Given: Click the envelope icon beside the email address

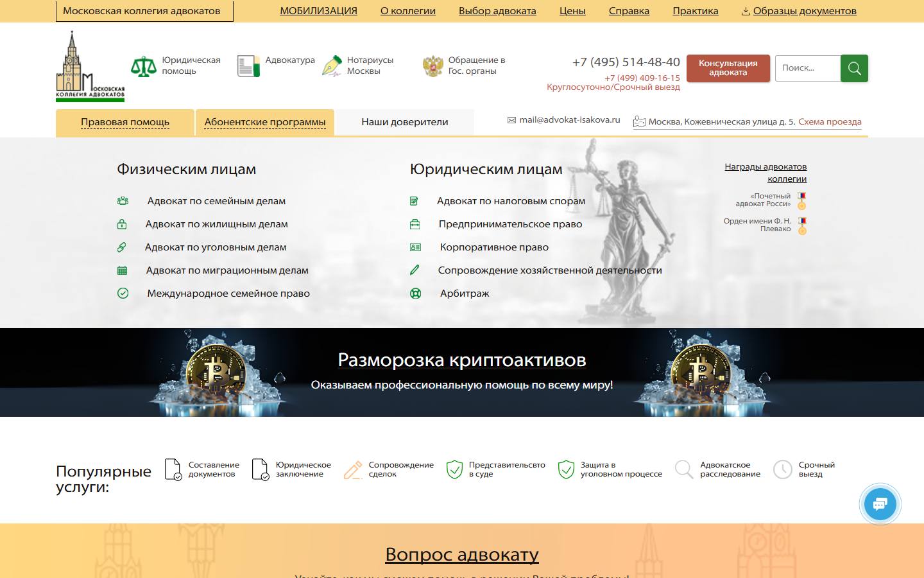Looking at the screenshot, I should click(511, 120).
